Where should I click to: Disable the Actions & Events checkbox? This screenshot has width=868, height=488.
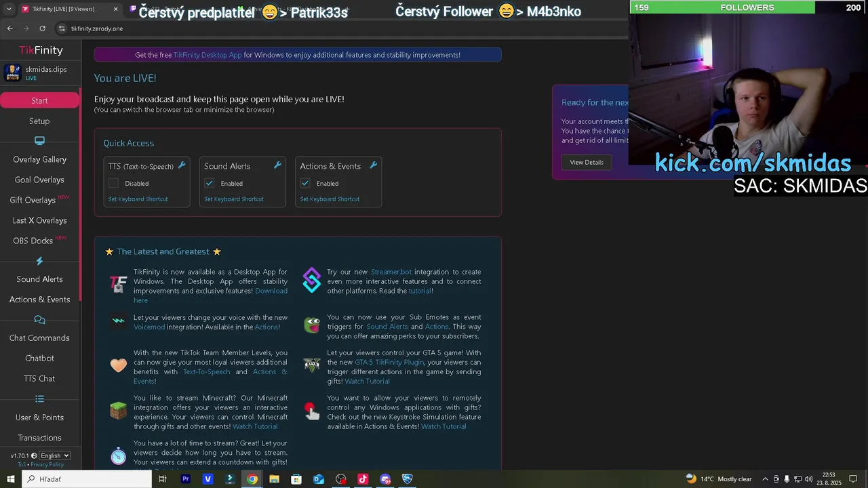coord(305,183)
